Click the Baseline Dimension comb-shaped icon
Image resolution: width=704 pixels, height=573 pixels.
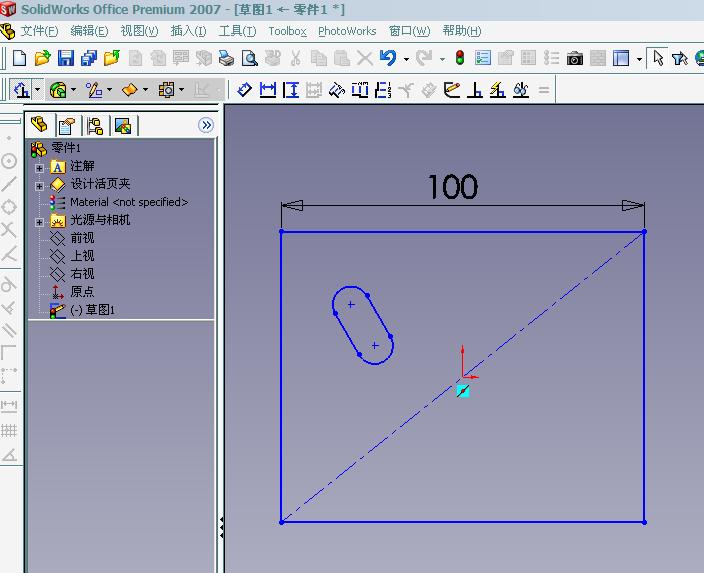pyautogui.click(x=360, y=90)
